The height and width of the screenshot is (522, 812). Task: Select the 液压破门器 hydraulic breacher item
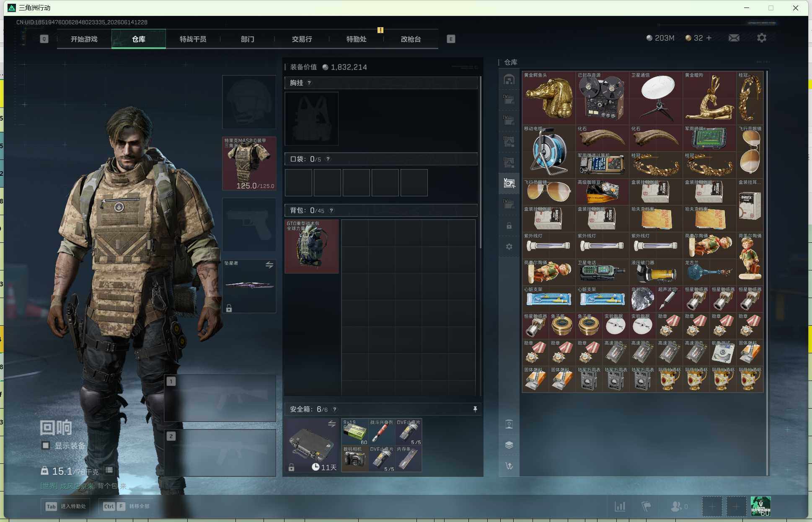click(656, 272)
